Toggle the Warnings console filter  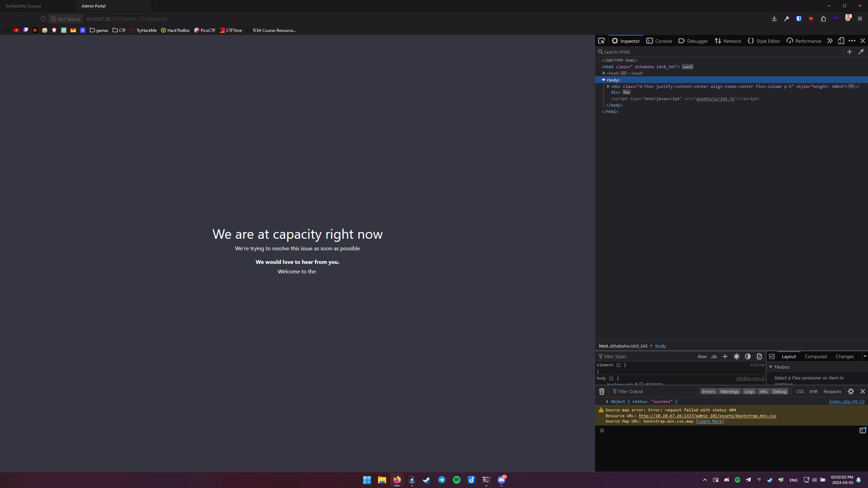click(729, 392)
